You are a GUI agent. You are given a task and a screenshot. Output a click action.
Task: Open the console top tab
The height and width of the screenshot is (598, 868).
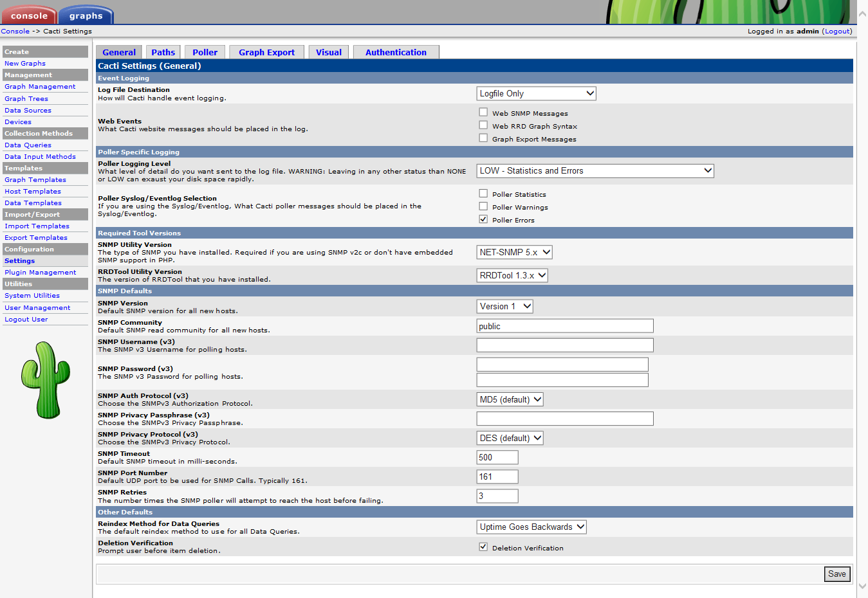pyautogui.click(x=29, y=15)
